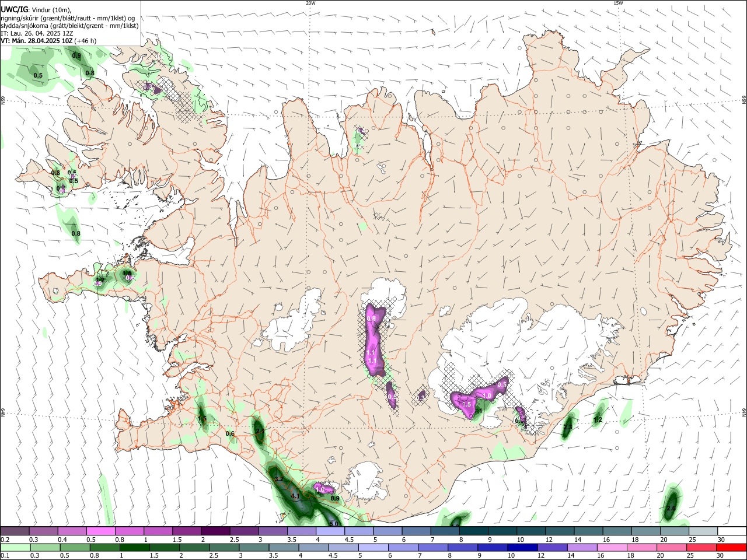The image size is (747, 560).
Task: Click rain legend swatch between 7 and 8
Action: tap(432, 547)
